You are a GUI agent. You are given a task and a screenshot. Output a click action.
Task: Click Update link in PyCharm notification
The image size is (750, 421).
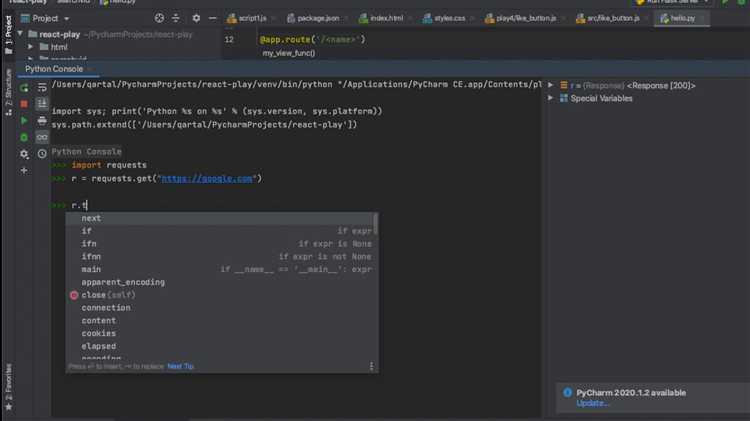(592, 403)
